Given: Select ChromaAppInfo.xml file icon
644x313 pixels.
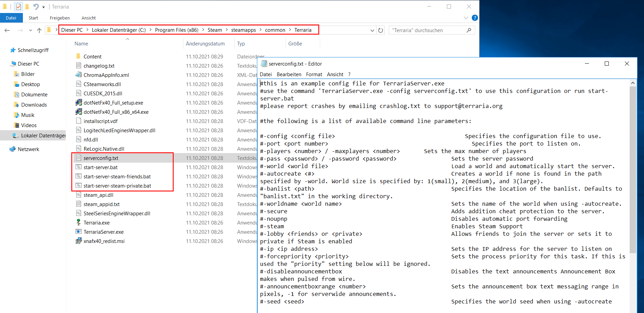Looking at the screenshot, I should click(x=79, y=75).
